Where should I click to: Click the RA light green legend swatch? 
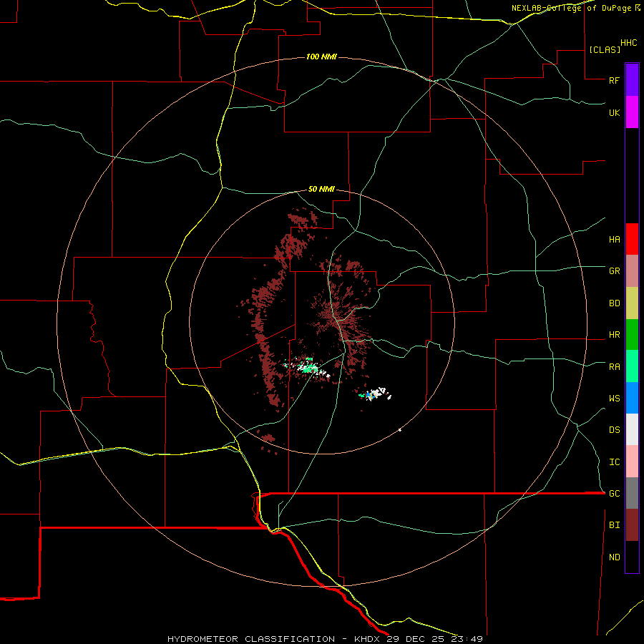pos(632,366)
